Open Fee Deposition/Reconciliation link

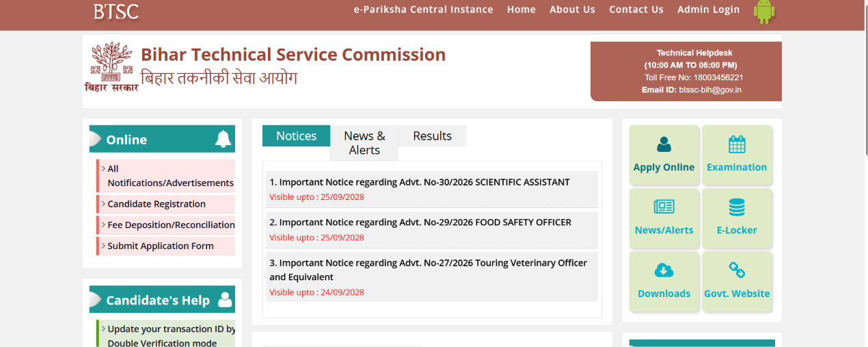[x=171, y=224]
